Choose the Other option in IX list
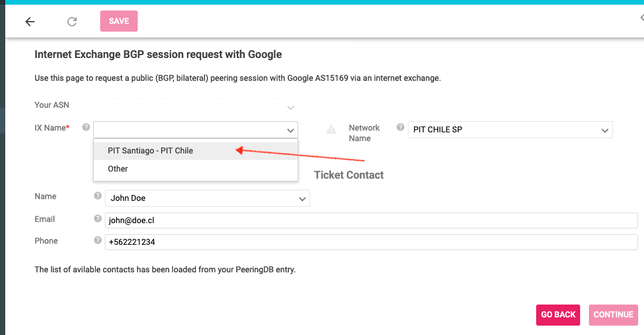The height and width of the screenshot is (335, 644). (196, 169)
